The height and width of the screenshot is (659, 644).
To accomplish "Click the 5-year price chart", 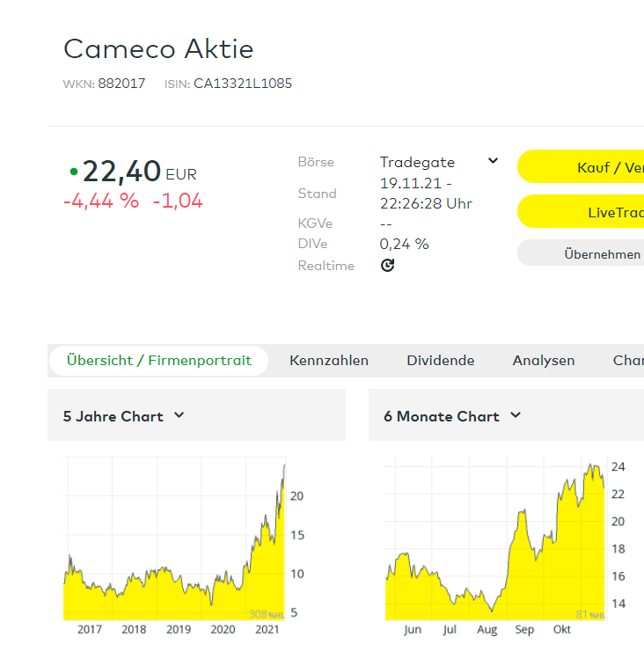I will (x=174, y=546).
